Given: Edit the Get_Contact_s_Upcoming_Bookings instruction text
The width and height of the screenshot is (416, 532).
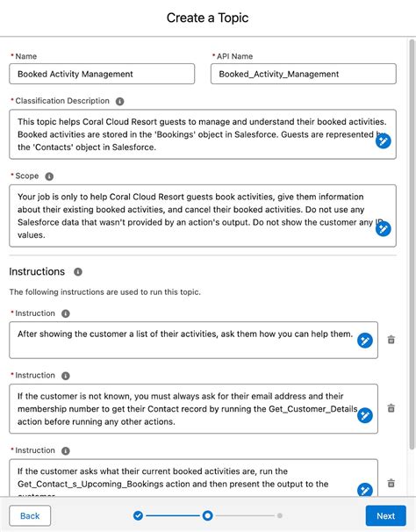Looking at the screenshot, I should (x=193, y=478).
